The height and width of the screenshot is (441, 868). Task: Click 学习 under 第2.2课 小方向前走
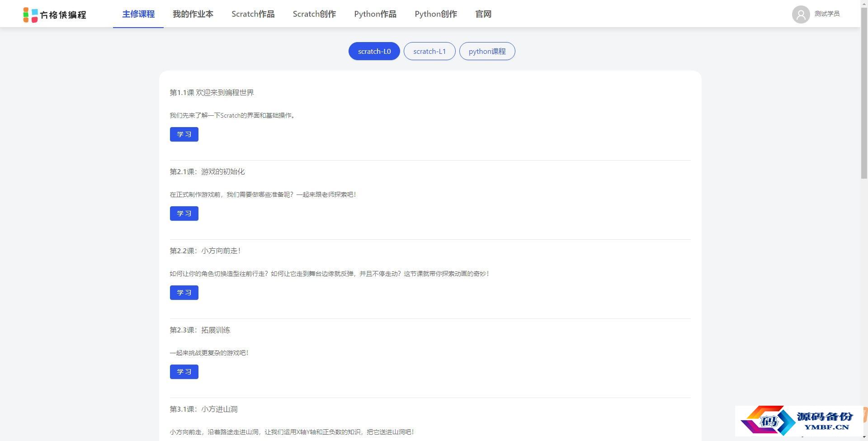pyautogui.click(x=184, y=293)
